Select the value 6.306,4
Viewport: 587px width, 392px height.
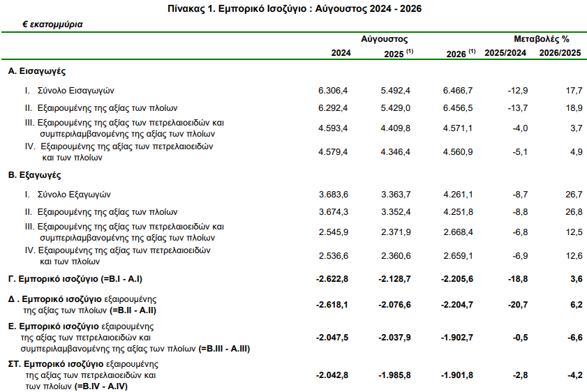333,91
